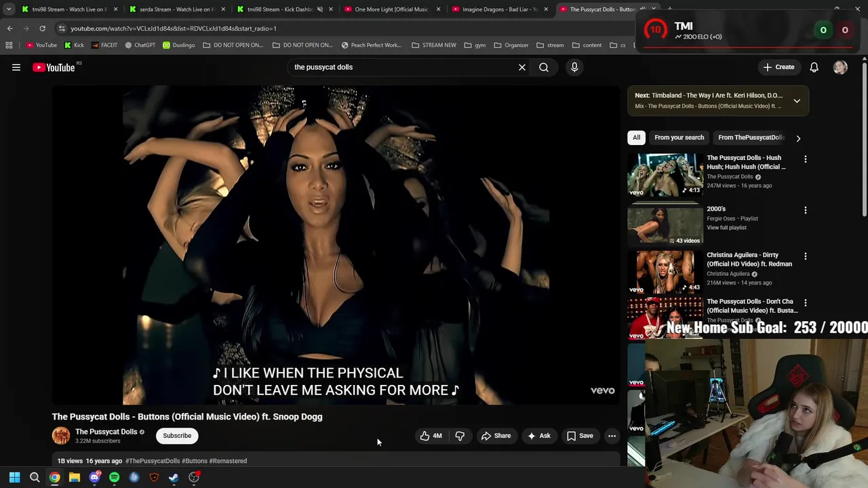This screenshot has height=488, width=868.
Task: Open File Explorer from the taskbar
Action: (75, 477)
